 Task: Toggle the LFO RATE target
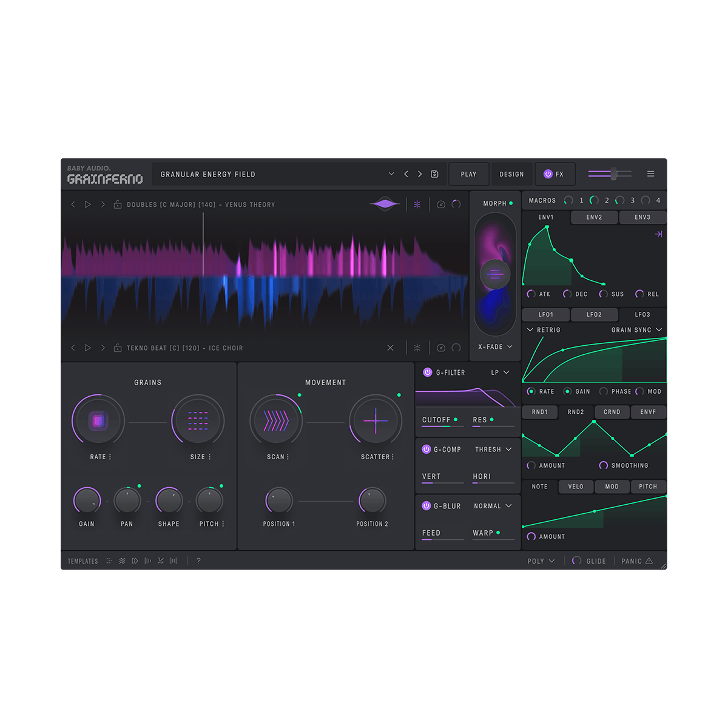531,391
